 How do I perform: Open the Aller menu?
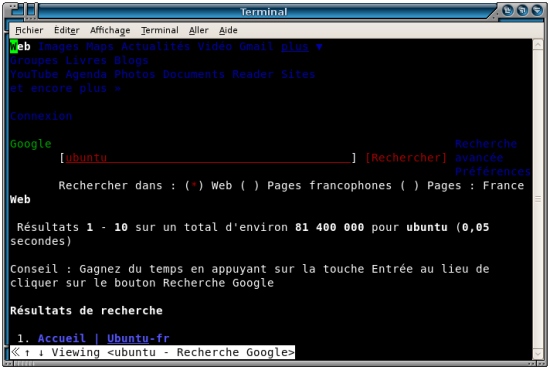pos(199,30)
